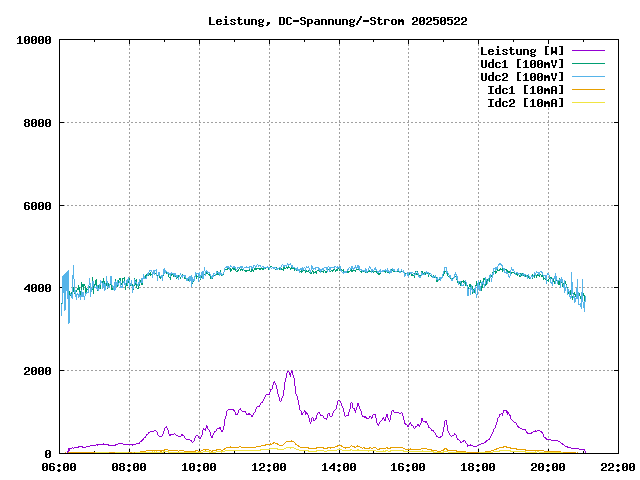640x480 pixels.
Task: Click the 06:00 x-axis time label
Action: [59, 467]
